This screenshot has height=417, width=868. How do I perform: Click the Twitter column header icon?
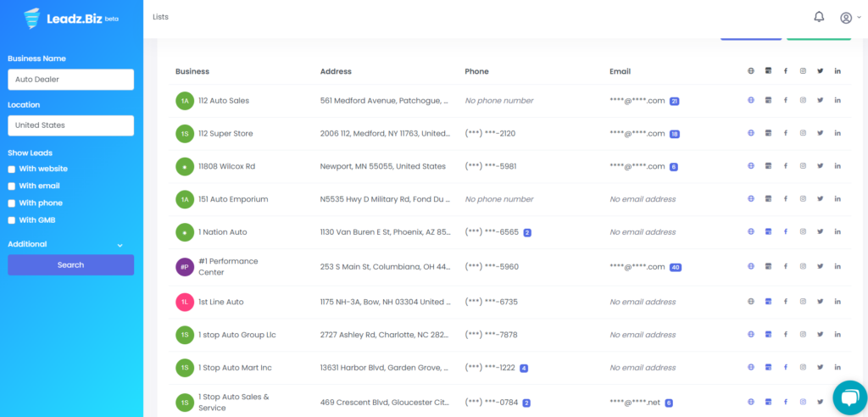tap(820, 71)
